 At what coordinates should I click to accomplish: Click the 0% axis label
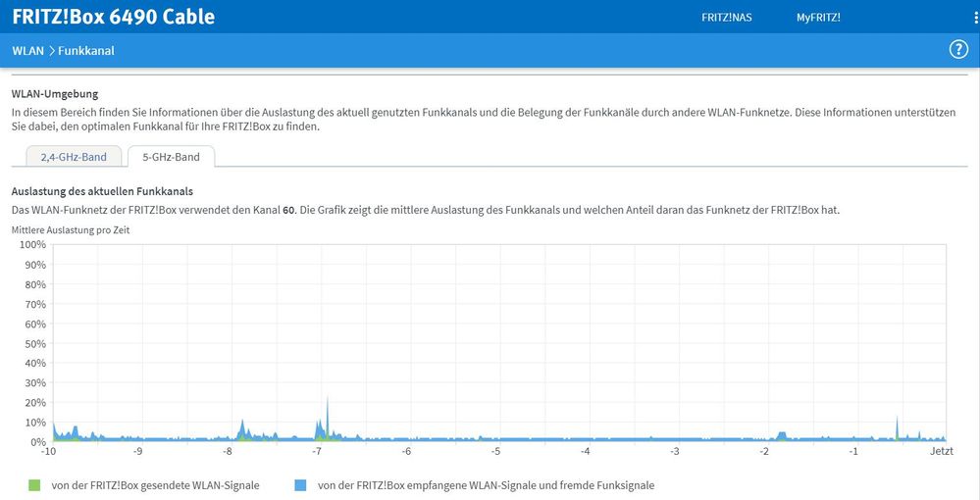(x=38, y=442)
